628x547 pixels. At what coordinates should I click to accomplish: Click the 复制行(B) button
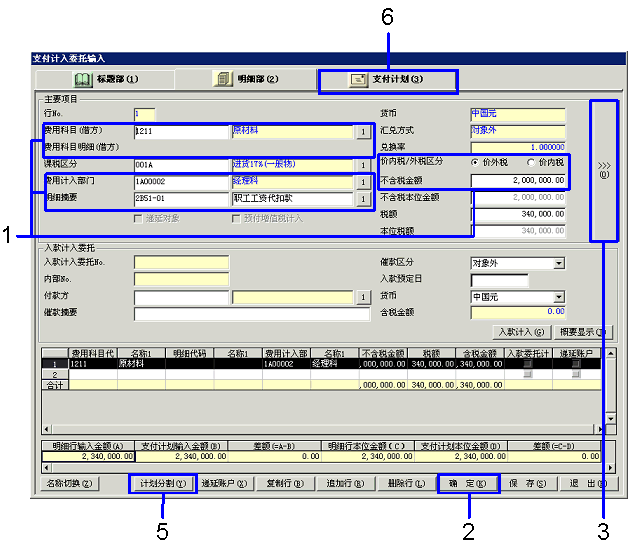tap(285, 484)
